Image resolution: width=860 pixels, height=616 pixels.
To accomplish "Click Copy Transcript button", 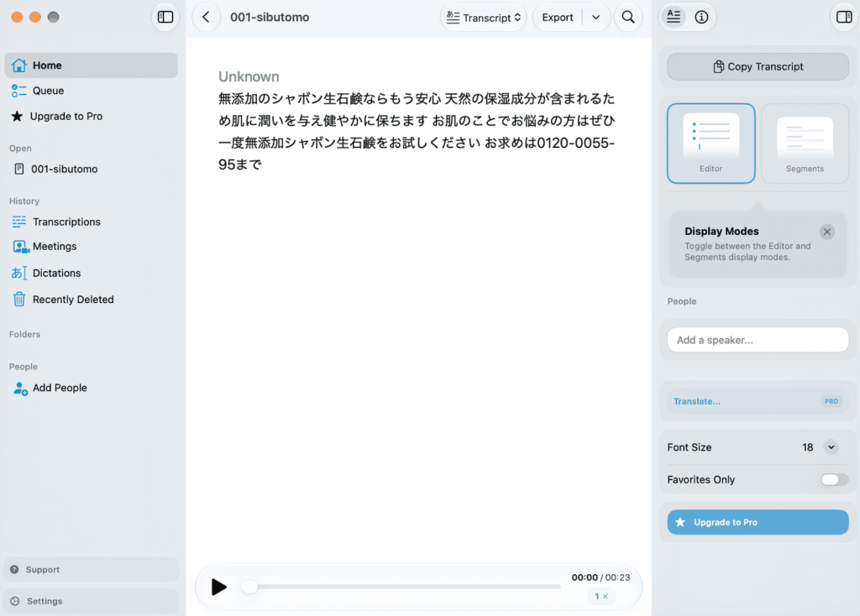I will [758, 66].
